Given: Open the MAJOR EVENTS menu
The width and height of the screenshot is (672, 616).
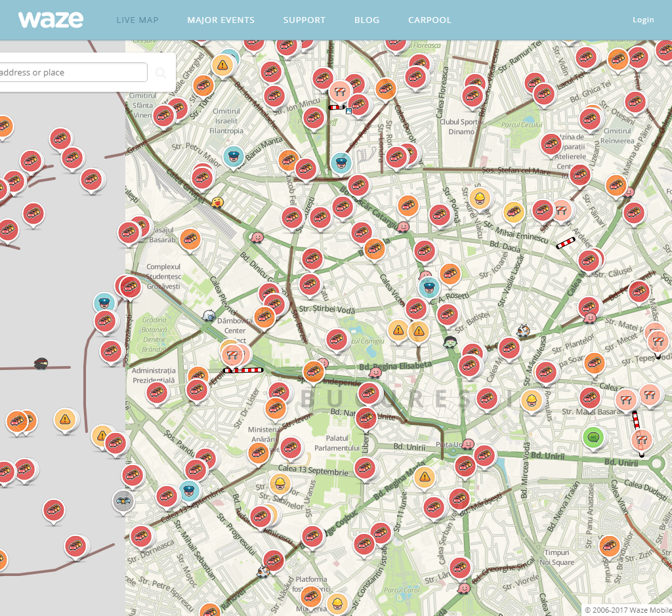Looking at the screenshot, I should coord(220,20).
